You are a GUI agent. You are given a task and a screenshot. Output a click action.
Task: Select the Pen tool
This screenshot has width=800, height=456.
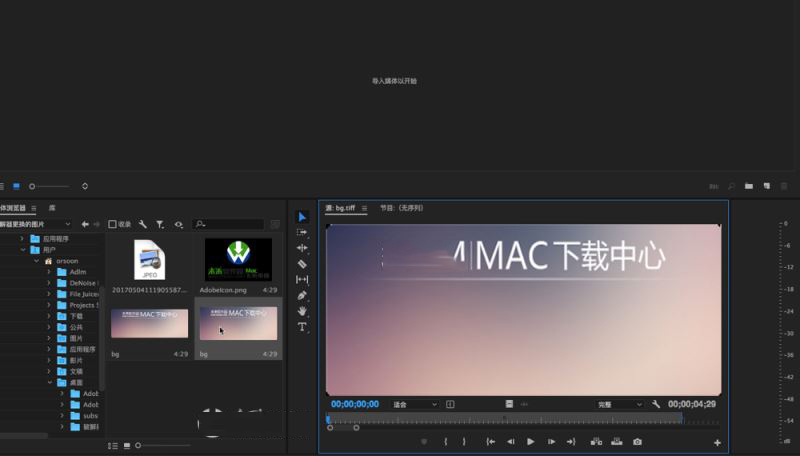click(302, 295)
